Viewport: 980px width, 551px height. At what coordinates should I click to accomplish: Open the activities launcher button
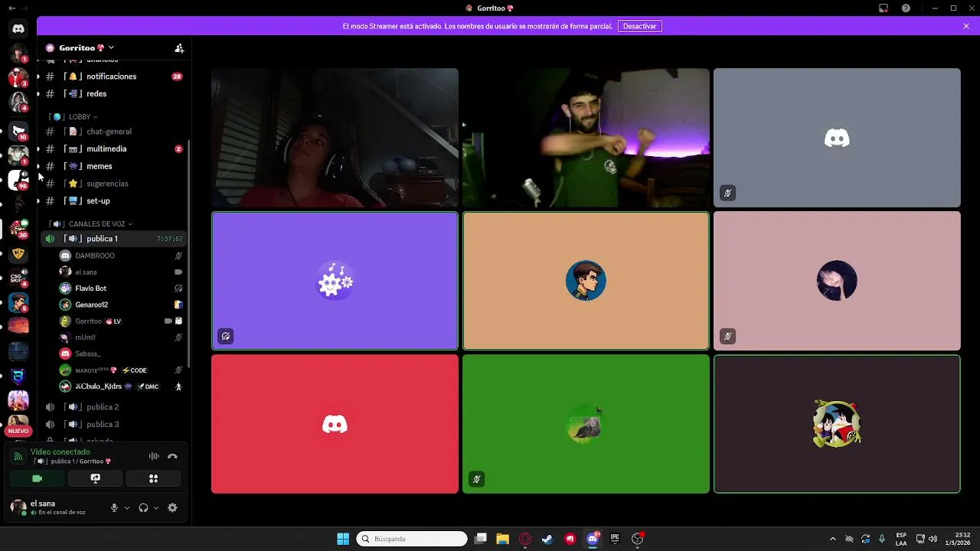coord(153,478)
